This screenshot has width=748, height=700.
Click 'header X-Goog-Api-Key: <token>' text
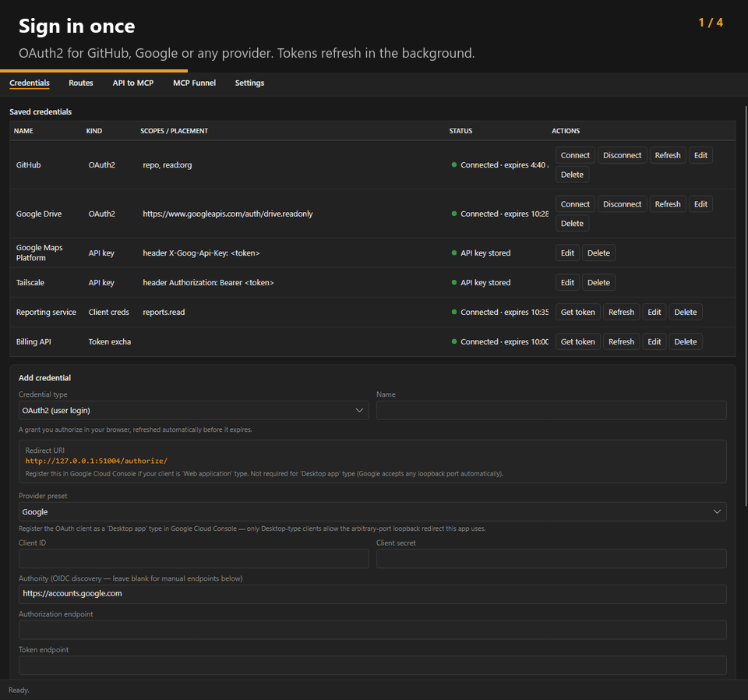(201, 253)
